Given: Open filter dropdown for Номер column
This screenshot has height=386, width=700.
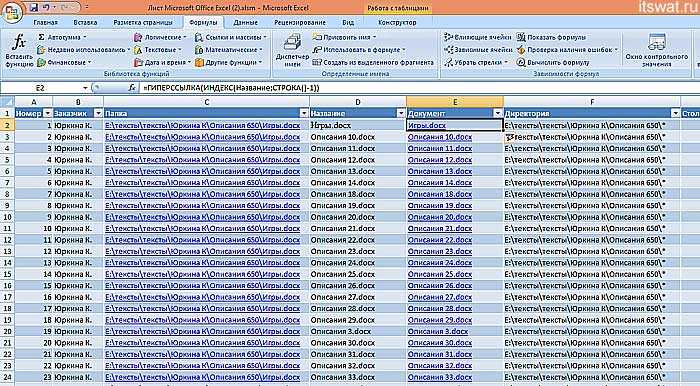Looking at the screenshot, I should 47,114.
